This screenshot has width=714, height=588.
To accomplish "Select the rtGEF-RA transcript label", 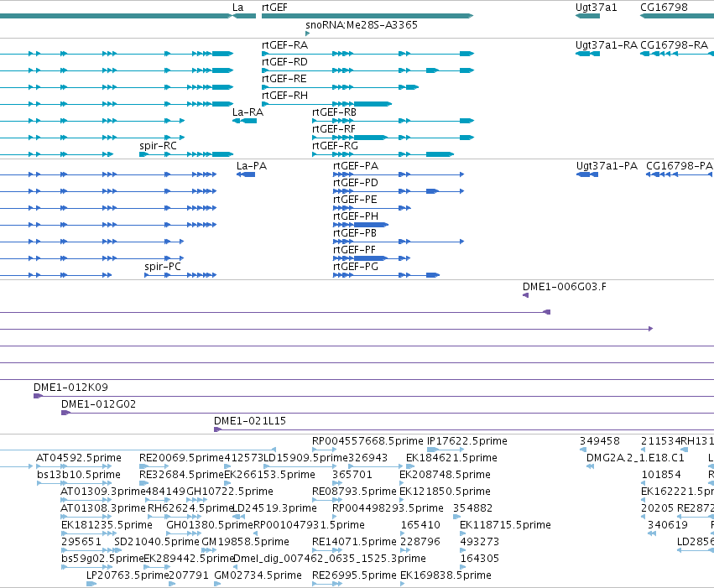I will click(x=284, y=45).
